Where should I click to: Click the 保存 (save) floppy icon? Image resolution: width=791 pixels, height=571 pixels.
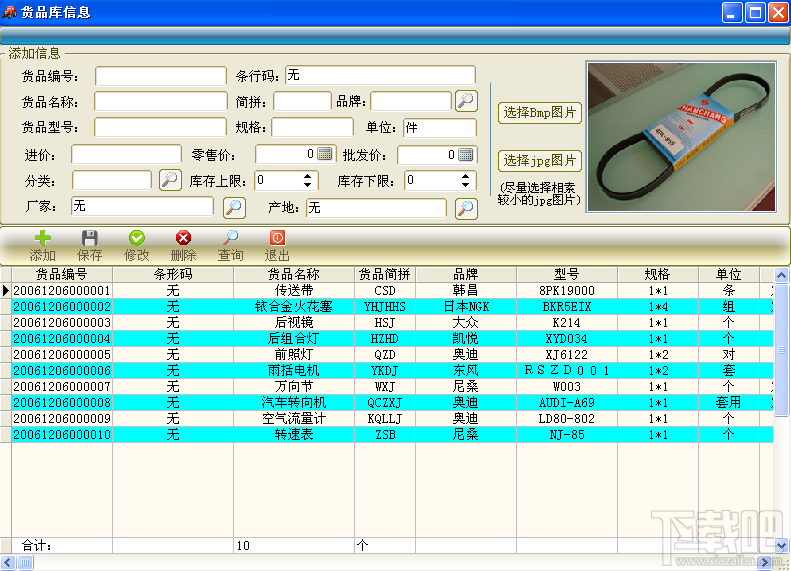pos(89,238)
